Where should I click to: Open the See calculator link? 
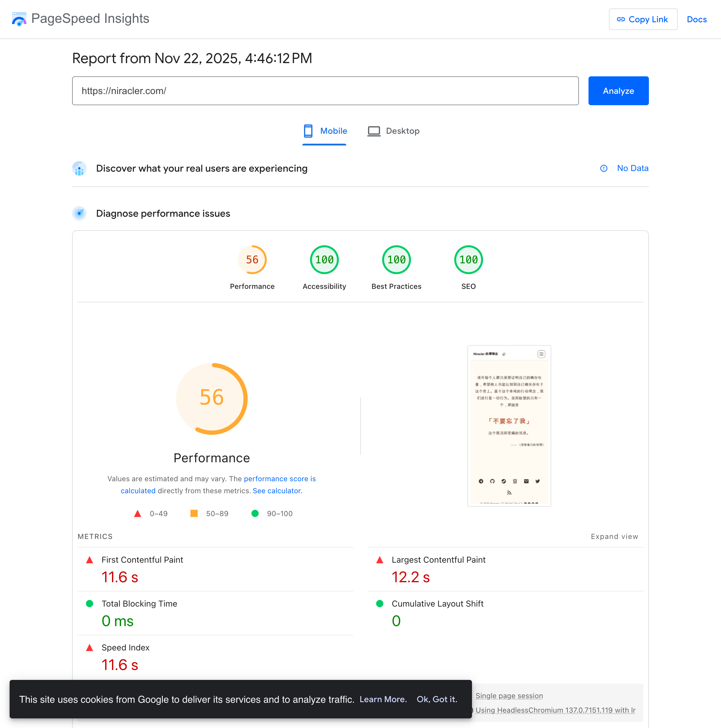(277, 491)
